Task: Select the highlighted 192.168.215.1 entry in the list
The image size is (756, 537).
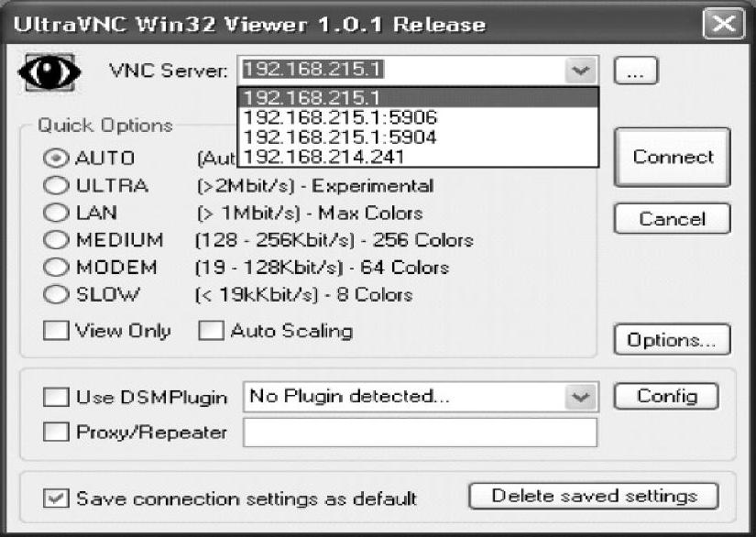Action: [418, 97]
